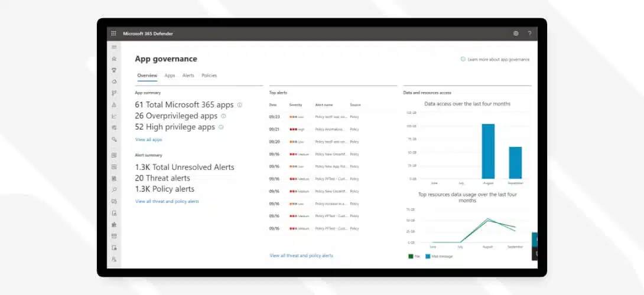
Task: Open the 09/20 alert row
Action: pyautogui.click(x=314, y=142)
